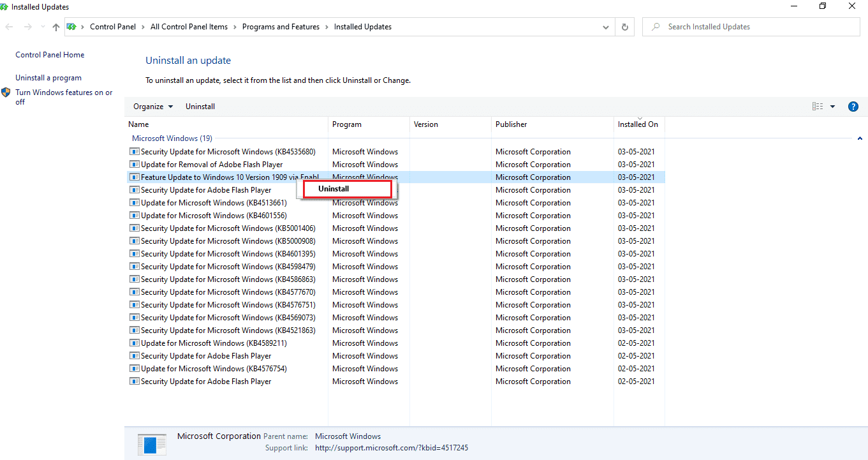
Task: Open the address bar history dropdown
Action: tap(605, 26)
